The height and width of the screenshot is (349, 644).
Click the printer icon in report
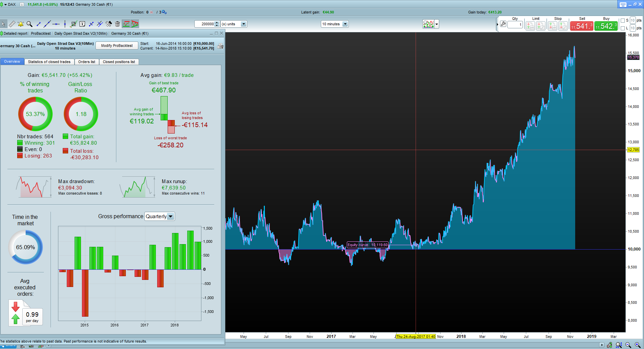(220, 46)
